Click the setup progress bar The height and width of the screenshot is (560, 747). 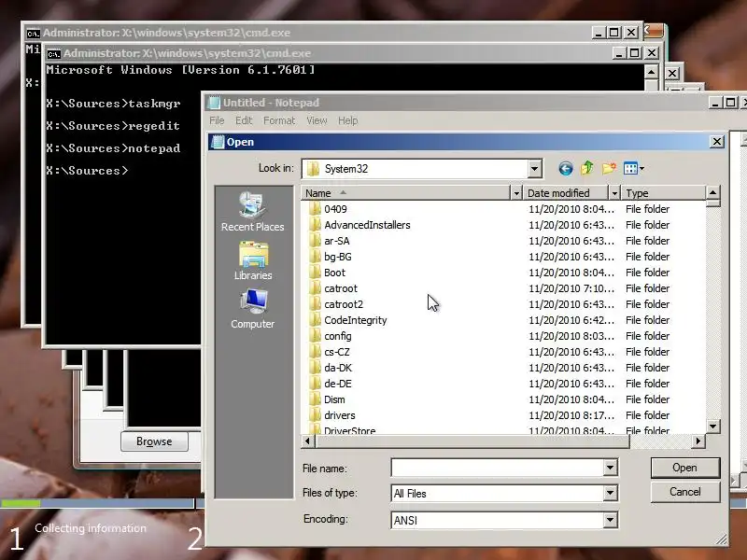pyautogui.click(x=97, y=503)
